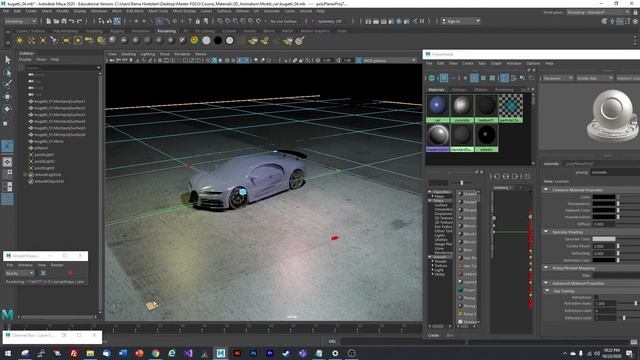
Task: Collapse the Bump/Normal Mapping section
Action: click(x=547, y=268)
